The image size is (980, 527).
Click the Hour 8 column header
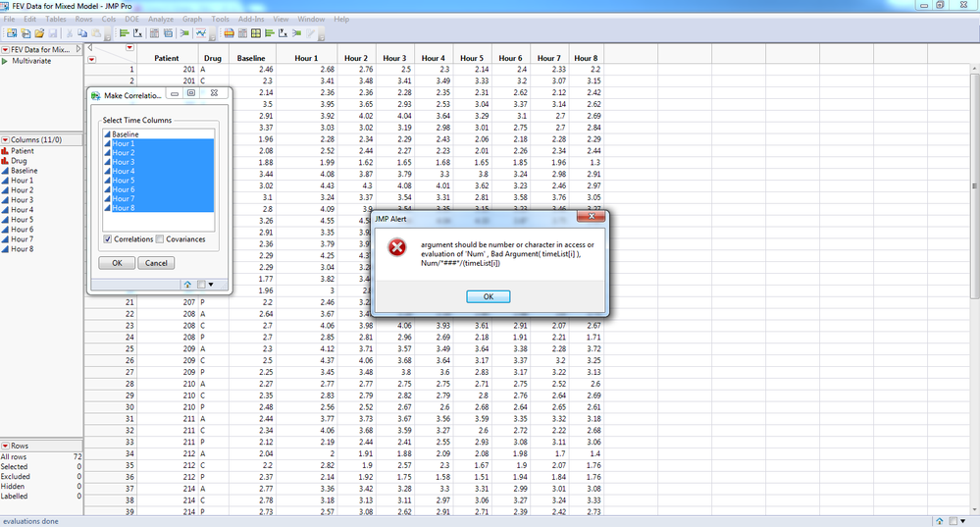(587, 58)
